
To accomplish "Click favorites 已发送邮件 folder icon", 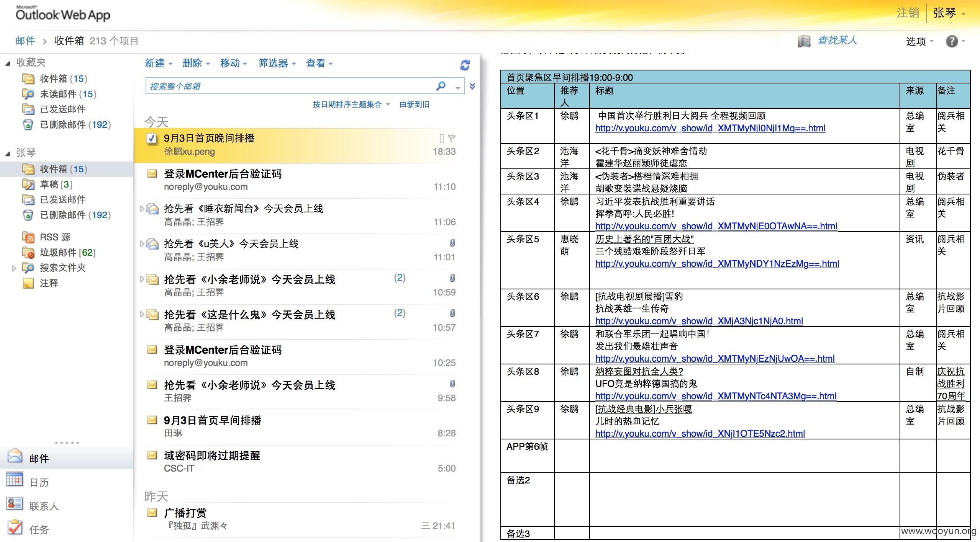I will (28, 109).
